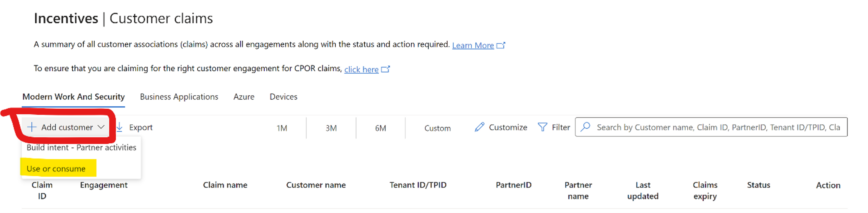Click external link icon beside click here

tap(385, 69)
